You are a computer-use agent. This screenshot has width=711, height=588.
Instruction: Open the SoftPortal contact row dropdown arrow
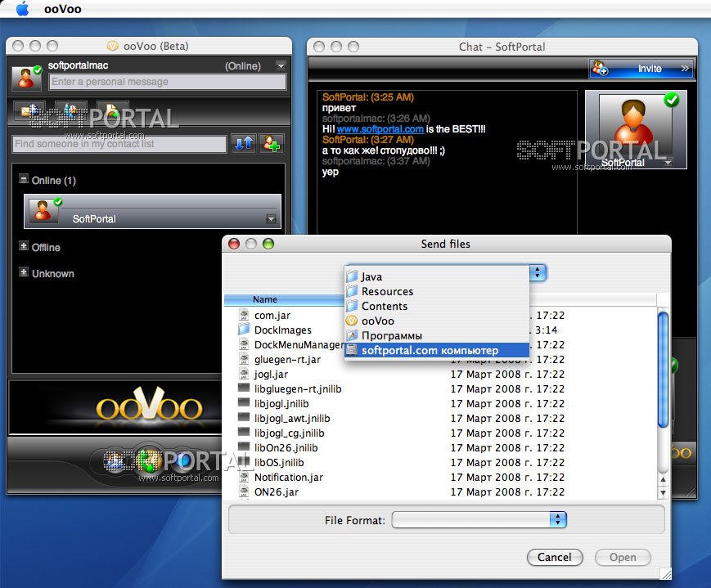(271, 219)
